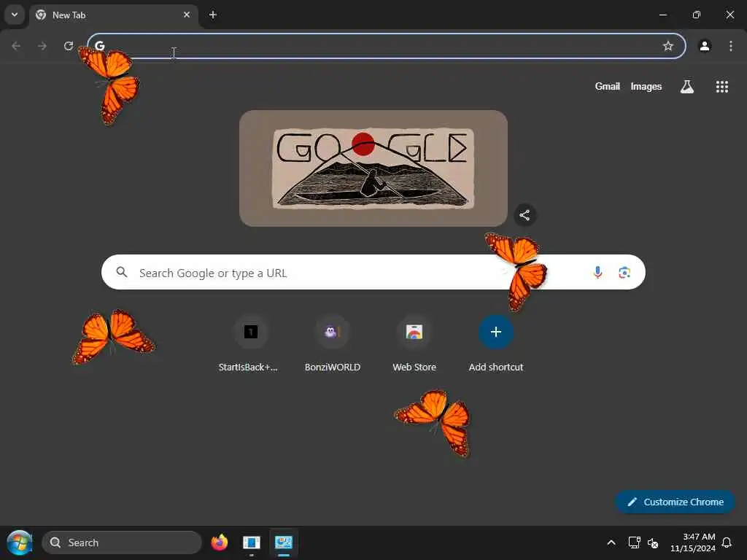Open the Google Doodle image
Viewport: 747px width, 560px height.
[x=373, y=168]
